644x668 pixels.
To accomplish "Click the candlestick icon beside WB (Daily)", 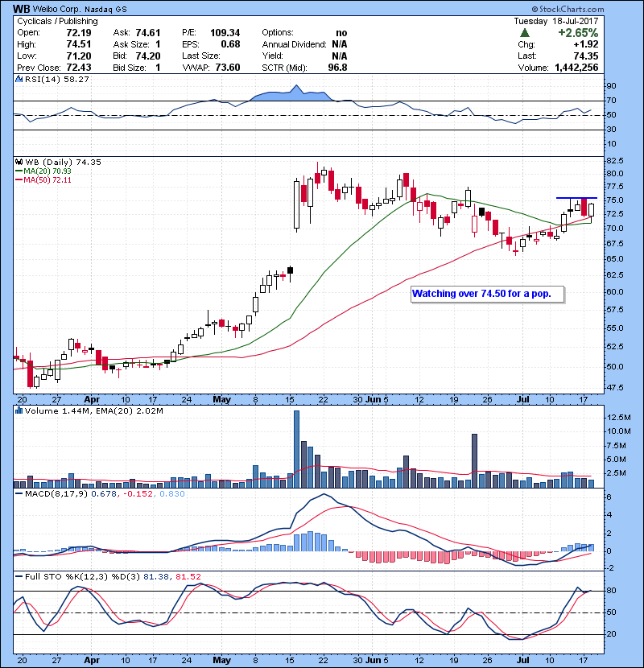I will click(x=19, y=162).
